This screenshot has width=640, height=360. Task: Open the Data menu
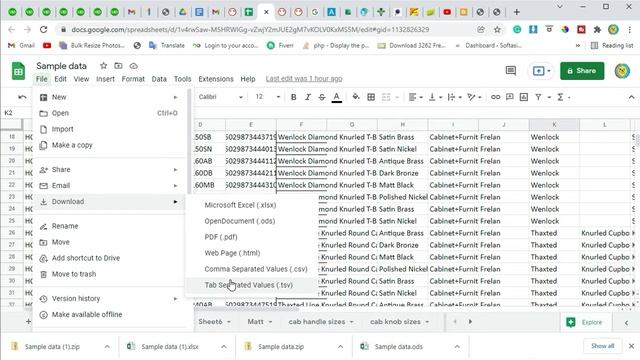tap(159, 79)
